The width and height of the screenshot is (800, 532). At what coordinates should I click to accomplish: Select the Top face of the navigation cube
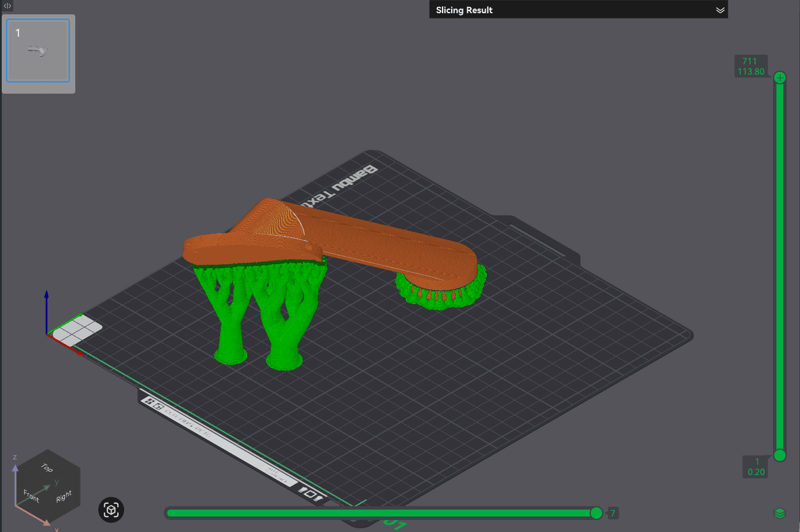(x=47, y=467)
